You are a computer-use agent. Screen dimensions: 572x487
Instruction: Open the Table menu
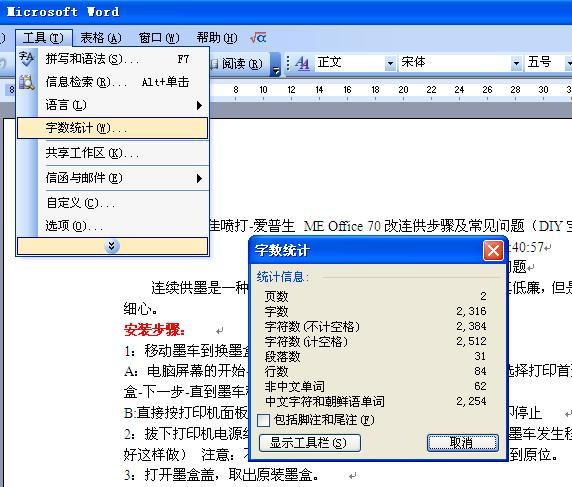pos(101,38)
